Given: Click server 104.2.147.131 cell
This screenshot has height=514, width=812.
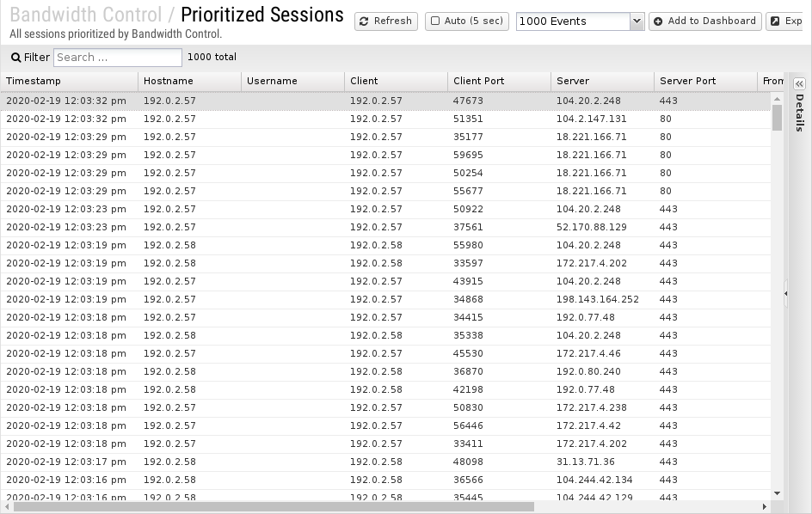Looking at the screenshot, I should [602, 119].
